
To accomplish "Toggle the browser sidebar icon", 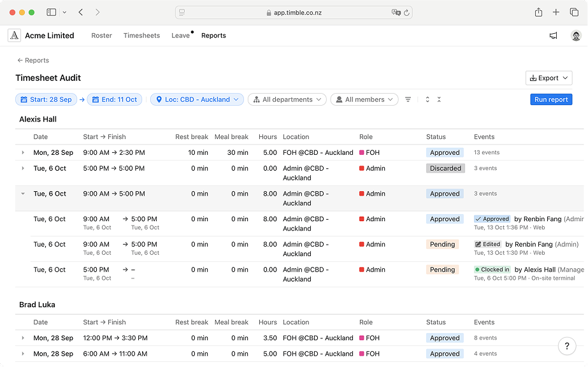I will click(x=52, y=12).
